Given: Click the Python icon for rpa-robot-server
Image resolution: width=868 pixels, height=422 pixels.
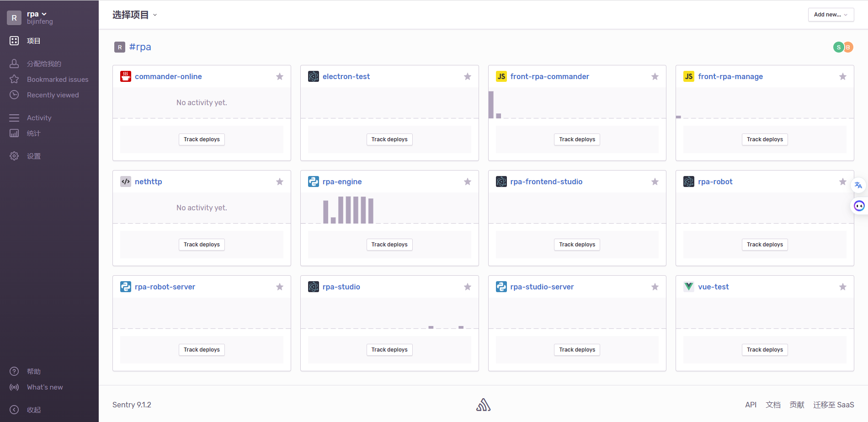Looking at the screenshot, I should click(126, 287).
